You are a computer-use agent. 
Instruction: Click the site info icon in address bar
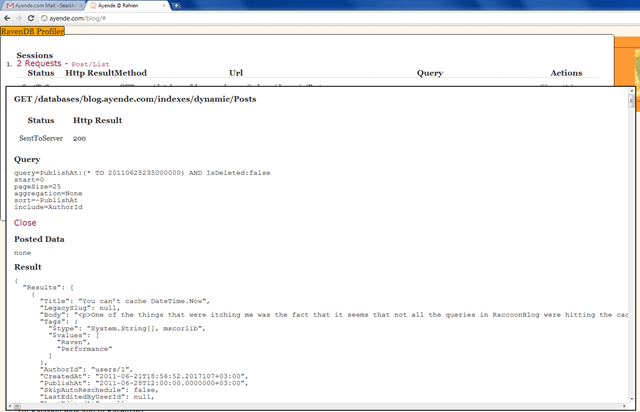(44, 18)
